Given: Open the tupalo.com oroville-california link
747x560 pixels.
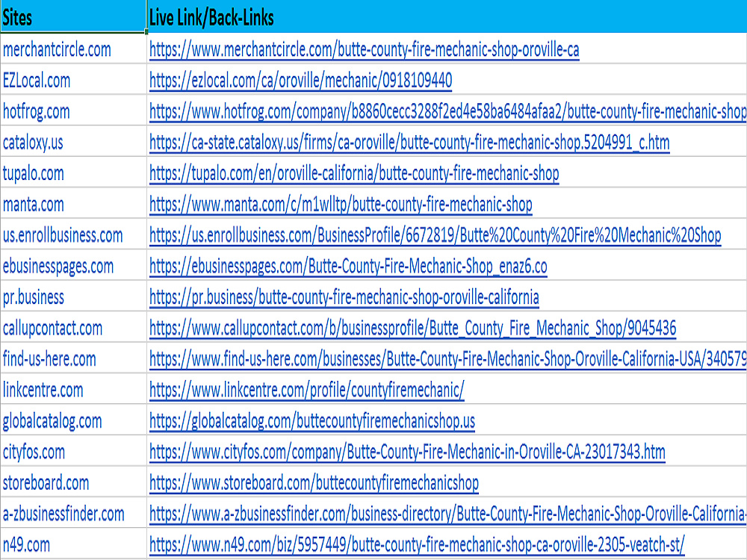Looking at the screenshot, I should (354, 173).
